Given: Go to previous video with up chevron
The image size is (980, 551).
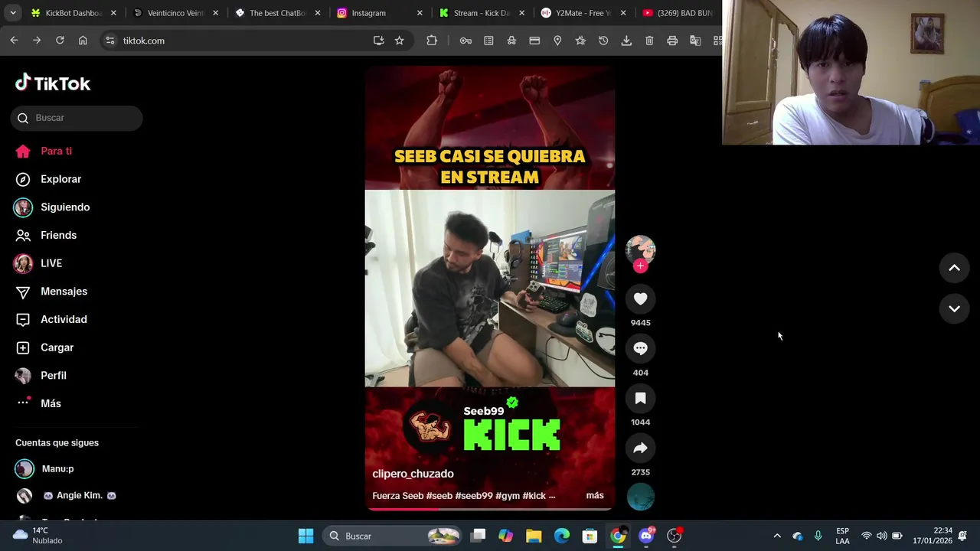Looking at the screenshot, I should (x=955, y=268).
